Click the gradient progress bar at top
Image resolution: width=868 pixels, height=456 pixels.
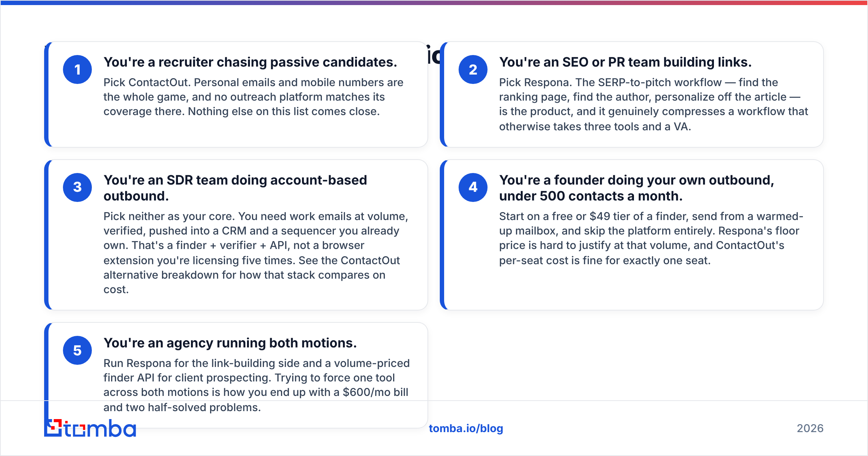click(434, 3)
